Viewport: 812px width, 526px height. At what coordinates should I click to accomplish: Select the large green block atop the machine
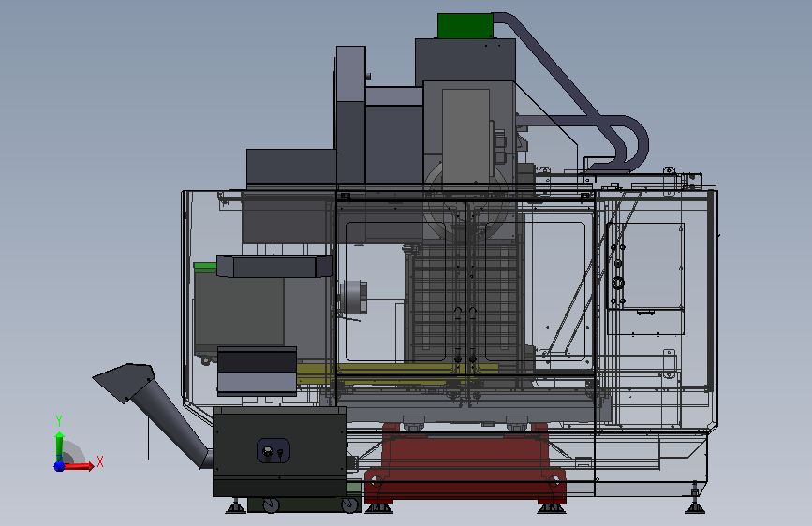click(465, 26)
